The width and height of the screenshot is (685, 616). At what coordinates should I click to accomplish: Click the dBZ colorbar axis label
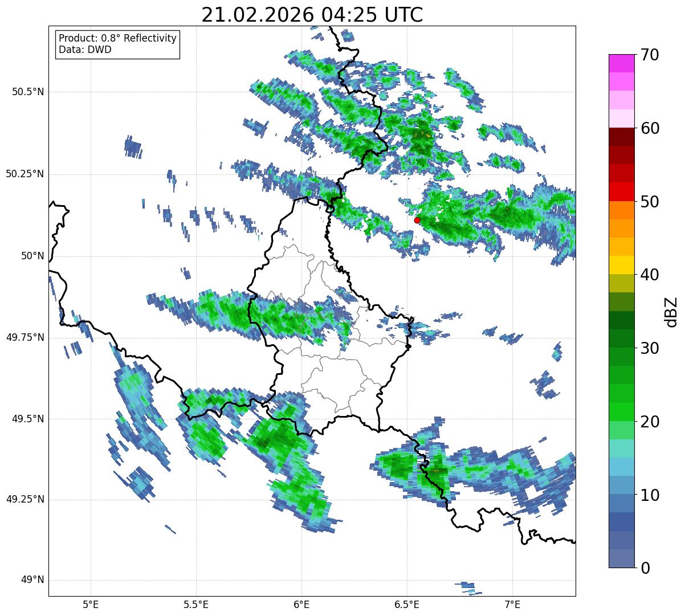(x=671, y=311)
